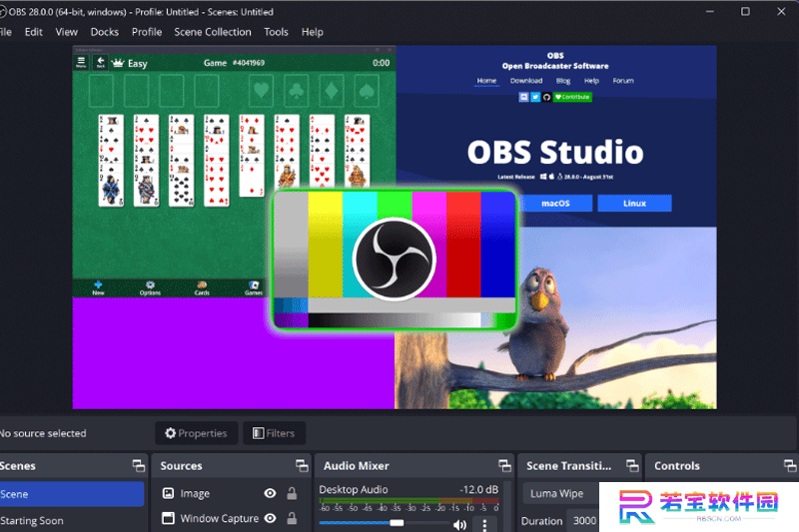Click the GitHub icon on OBS website
This screenshot has height=532, width=799.
(546, 97)
